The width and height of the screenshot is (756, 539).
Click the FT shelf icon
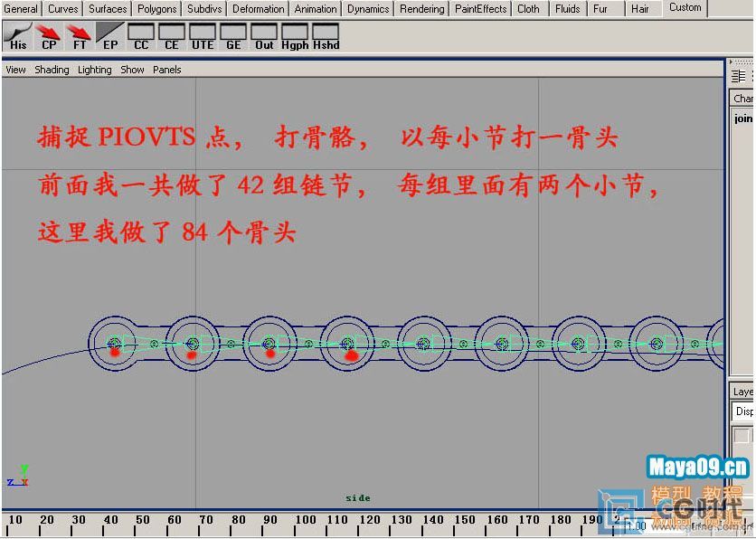pos(80,36)
